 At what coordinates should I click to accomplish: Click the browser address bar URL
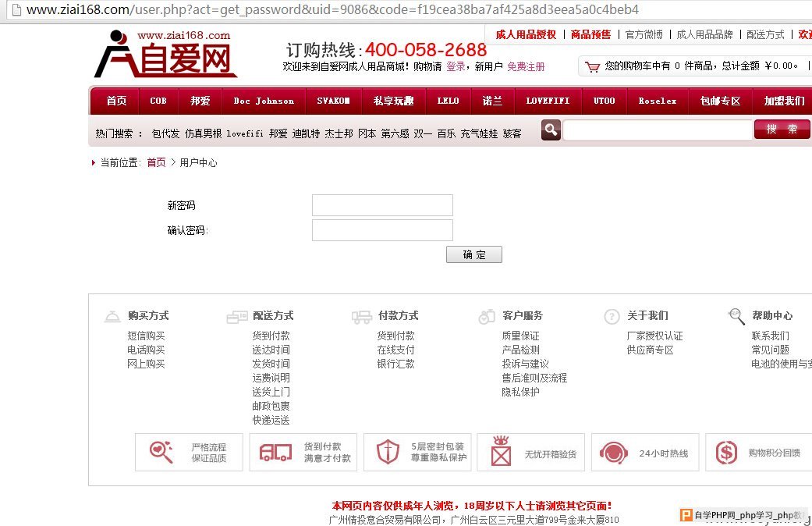332,9
